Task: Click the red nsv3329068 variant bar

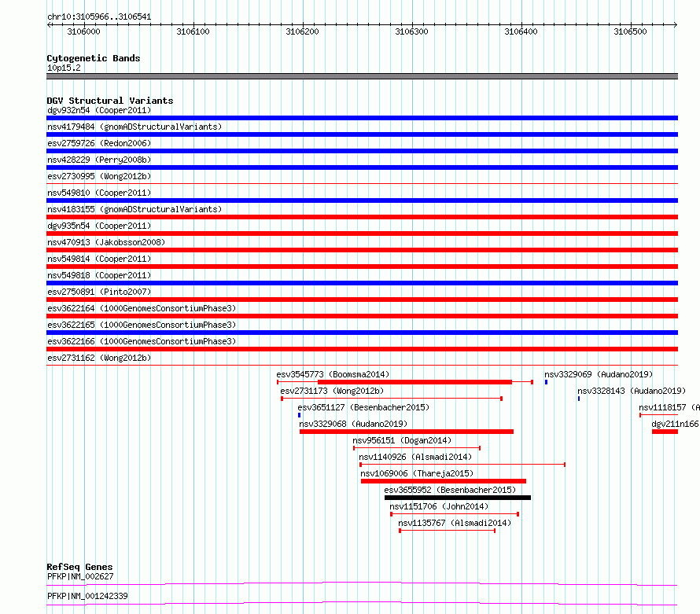Action: tap(407, 432)
